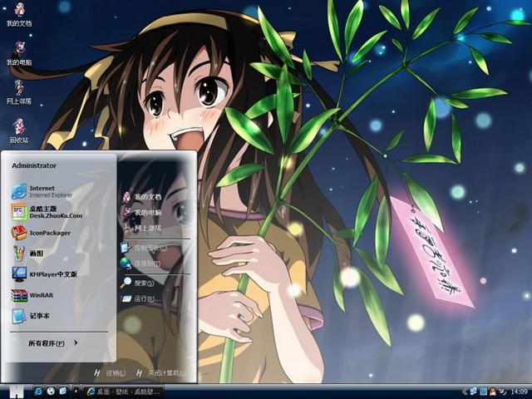The height and width of the screenshot is (399, 532).
Task: Click the 关闭计算机 shut down button
Action: tap(161, 373)
